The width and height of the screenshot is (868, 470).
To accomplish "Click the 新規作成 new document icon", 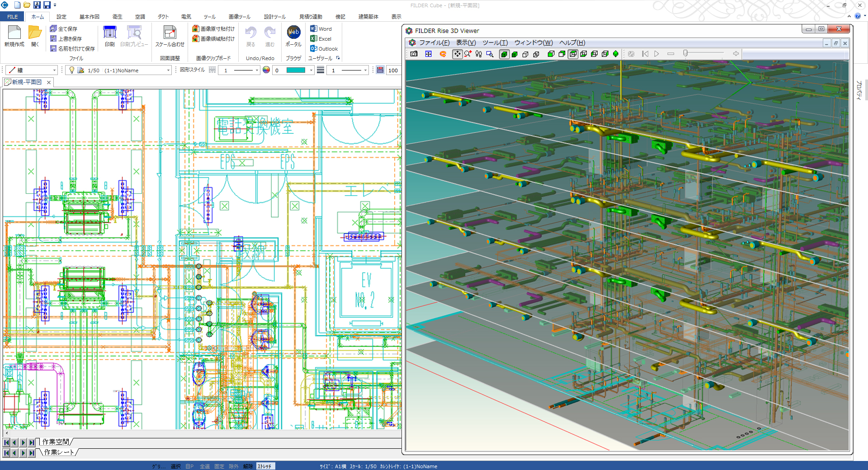I will 14,33.
